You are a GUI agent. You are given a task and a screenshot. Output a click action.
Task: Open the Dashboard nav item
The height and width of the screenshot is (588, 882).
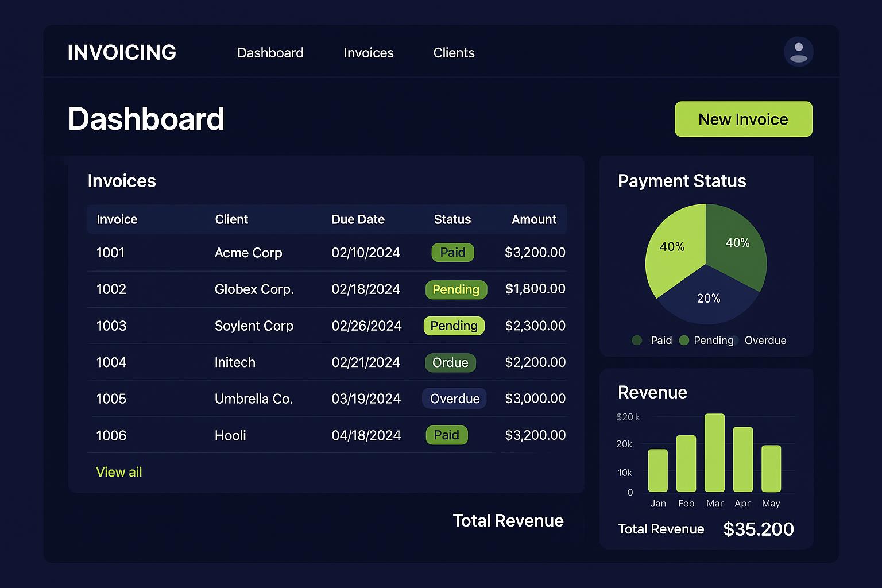tap(270, 53)
